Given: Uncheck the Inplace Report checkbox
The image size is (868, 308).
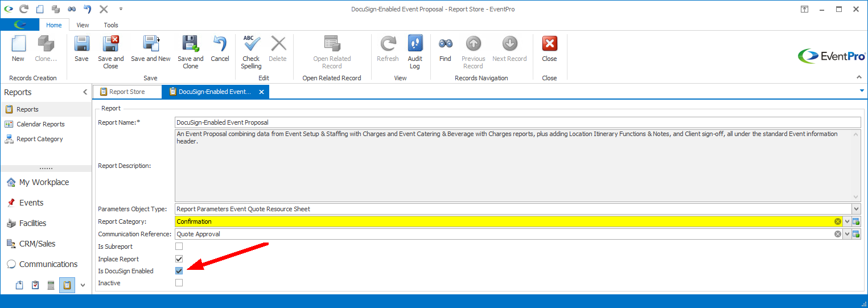Looking at the screenshot, I should (179, 259).
